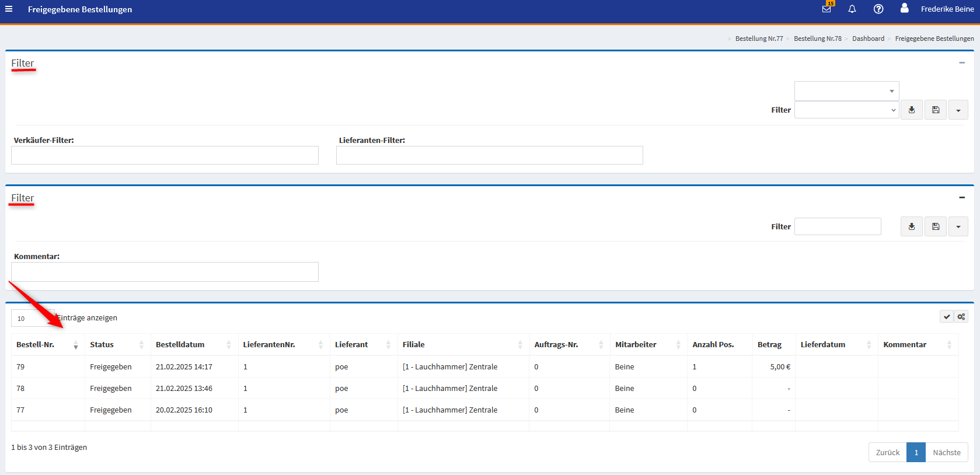
Task: Open the Filter select dropdown in first panel
Action: (x=846, y=110)
